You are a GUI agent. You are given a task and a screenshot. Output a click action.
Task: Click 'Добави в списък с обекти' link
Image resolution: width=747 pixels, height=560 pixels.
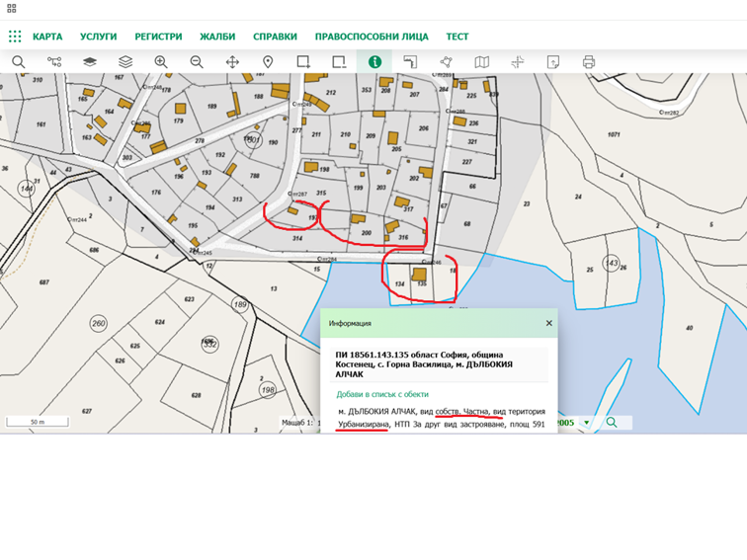(x=382, y=393)
